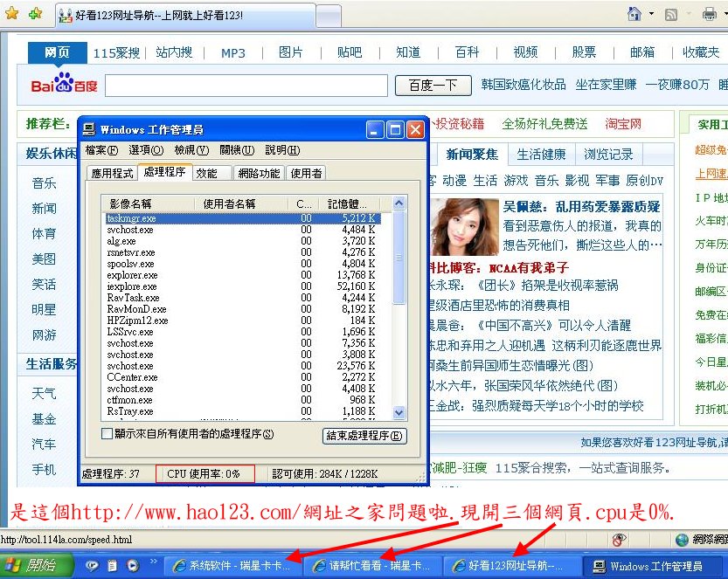Click the Add to Favorites icon
Screen dimensions: 728x579
coord(36,14)
